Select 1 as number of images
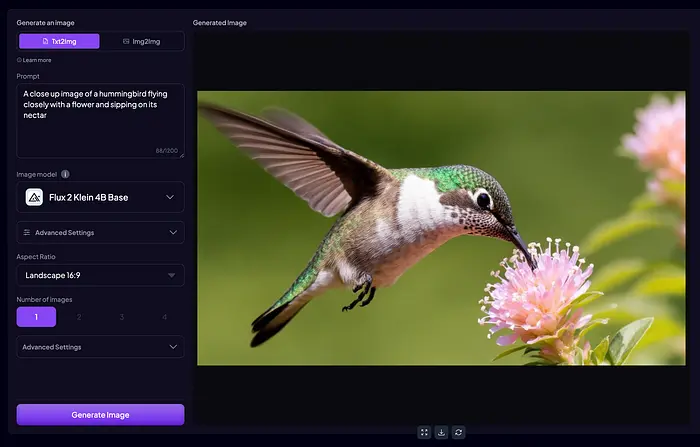 coord(37,317)
